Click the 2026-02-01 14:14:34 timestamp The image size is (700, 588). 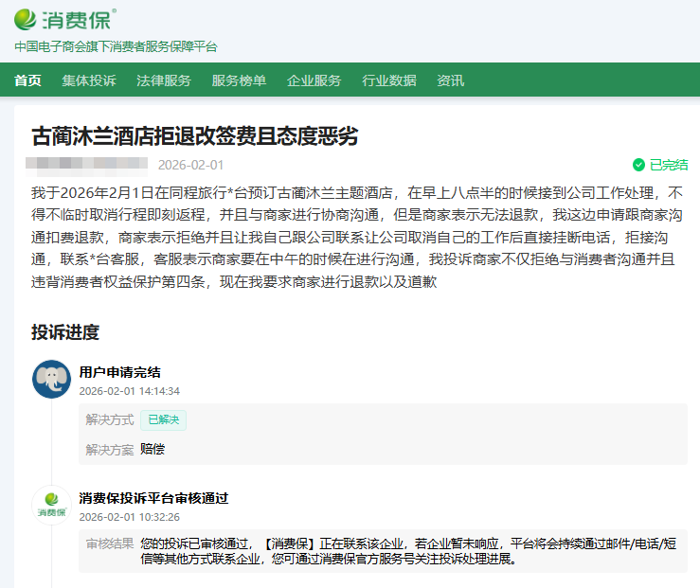[x=129, y=390]
